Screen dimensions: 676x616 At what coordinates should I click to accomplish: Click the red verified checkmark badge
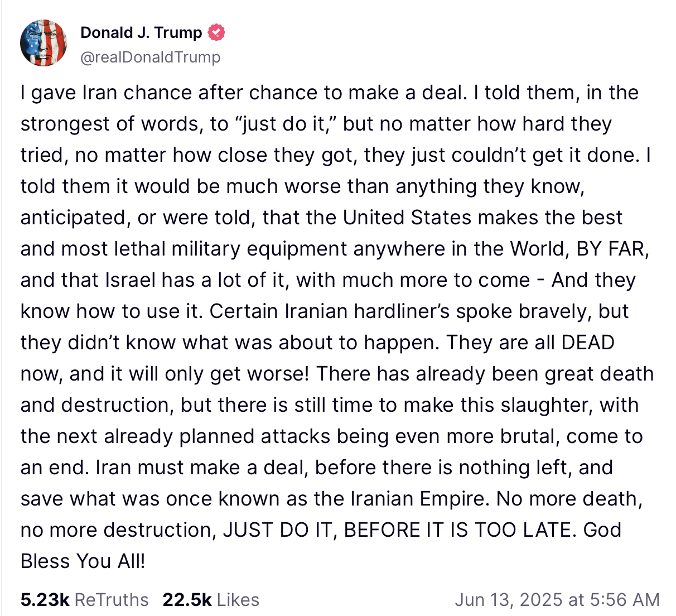[x=216, y=33]
